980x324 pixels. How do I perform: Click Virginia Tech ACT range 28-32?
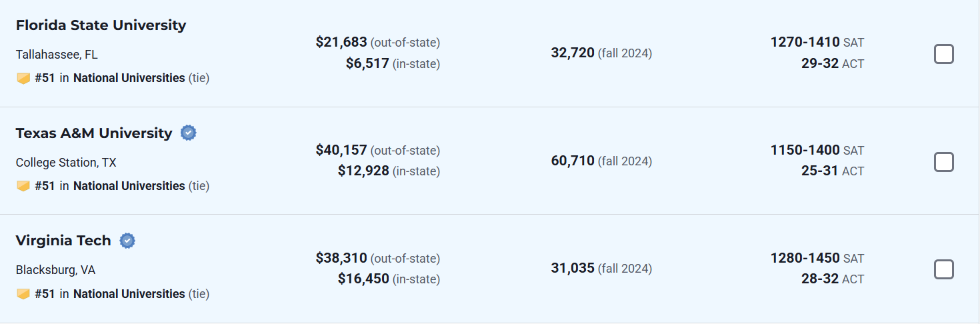(819, 279)
